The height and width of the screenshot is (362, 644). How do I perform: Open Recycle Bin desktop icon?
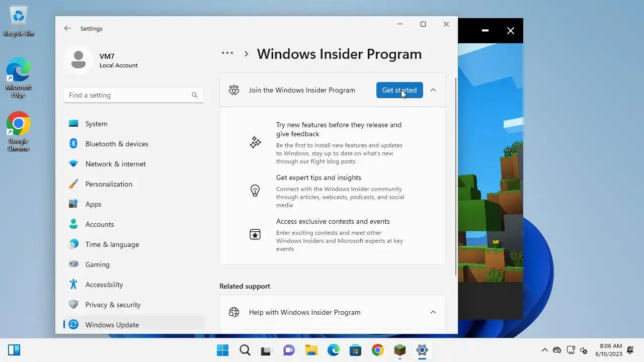coord(19,22)
